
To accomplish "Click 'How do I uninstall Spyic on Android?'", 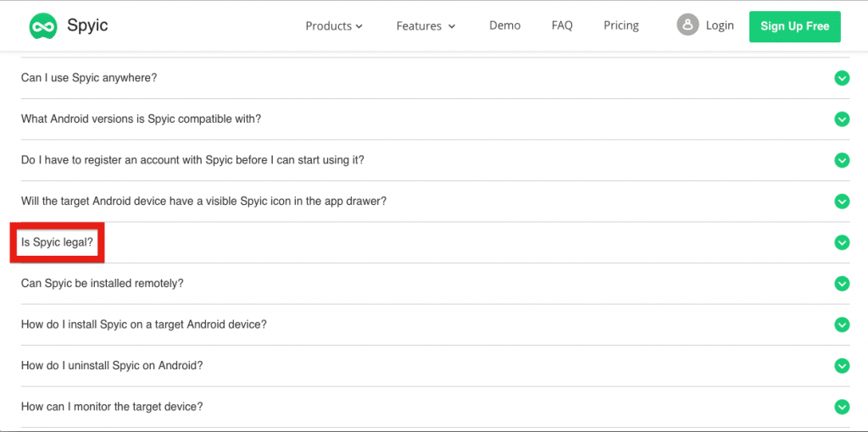I will pos(112,366).
